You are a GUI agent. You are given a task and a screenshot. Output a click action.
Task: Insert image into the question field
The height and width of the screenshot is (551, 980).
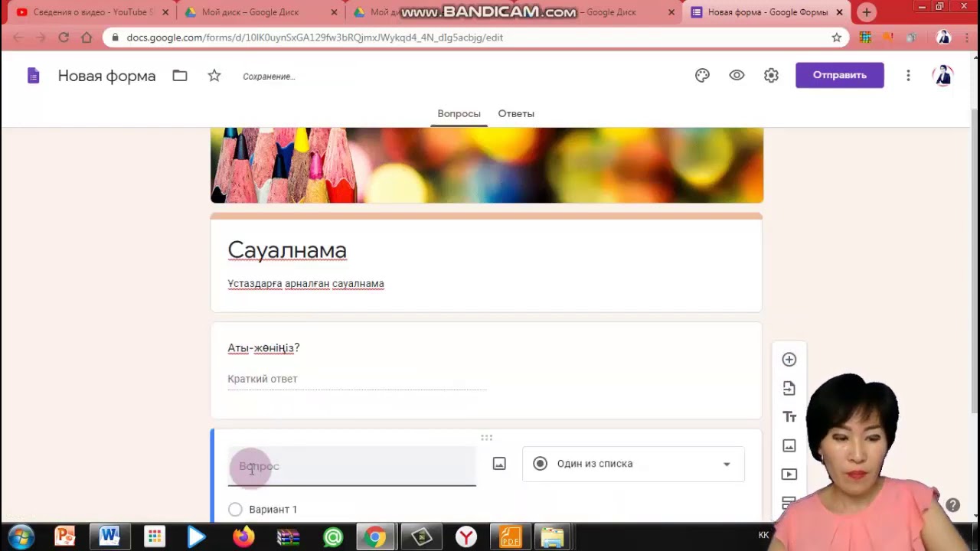point(499,464)
